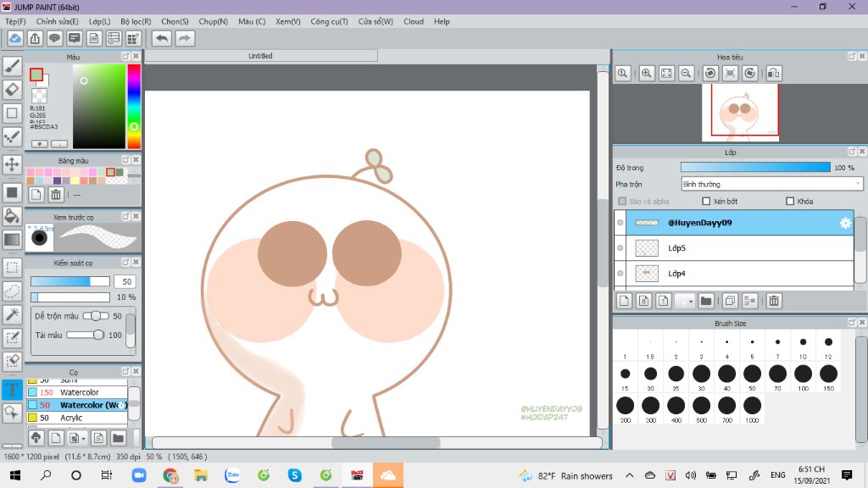Choose brush size 30 preset
Image resolution: width=868 pixels, height=488 pixels.
701,377
